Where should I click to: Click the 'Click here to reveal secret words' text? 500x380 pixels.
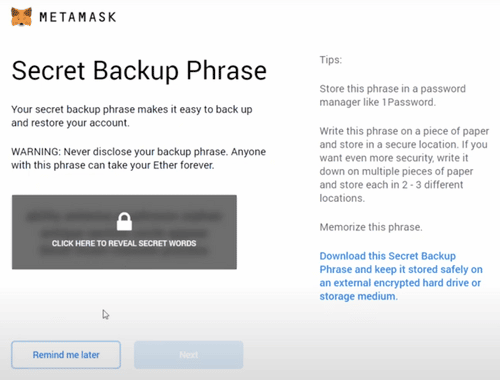pyautogui.click(x=124, y=243)
